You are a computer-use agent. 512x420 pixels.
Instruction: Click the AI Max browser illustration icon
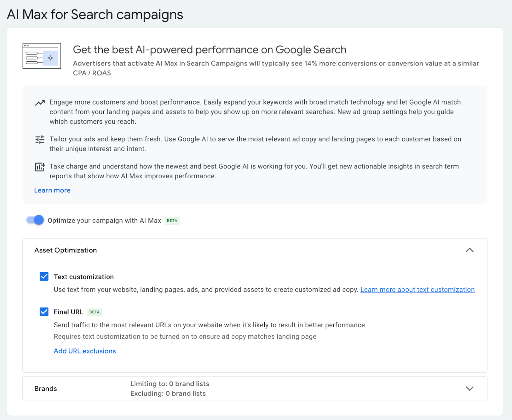pyautogui.click(x=42, y=56)
